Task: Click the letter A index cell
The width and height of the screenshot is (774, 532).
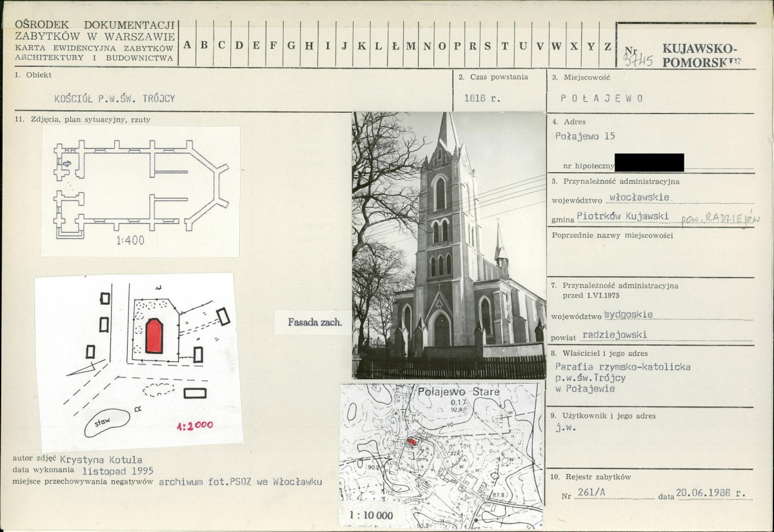Action: pyautogui.click(x=187, y=45)
